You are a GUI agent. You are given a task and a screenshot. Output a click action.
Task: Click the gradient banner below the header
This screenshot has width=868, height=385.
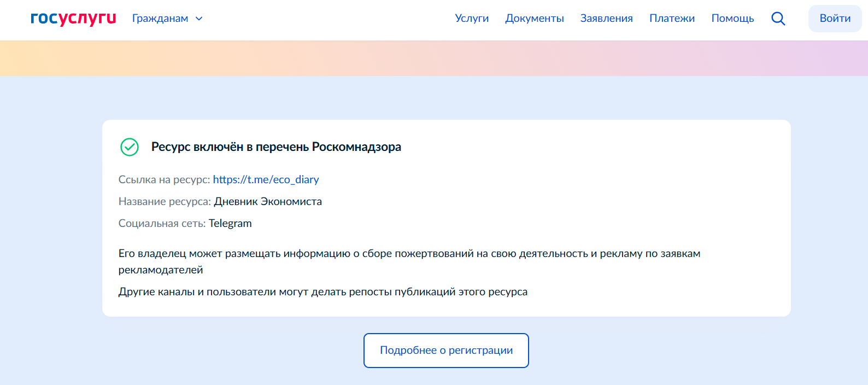click(x=434, y=58)
